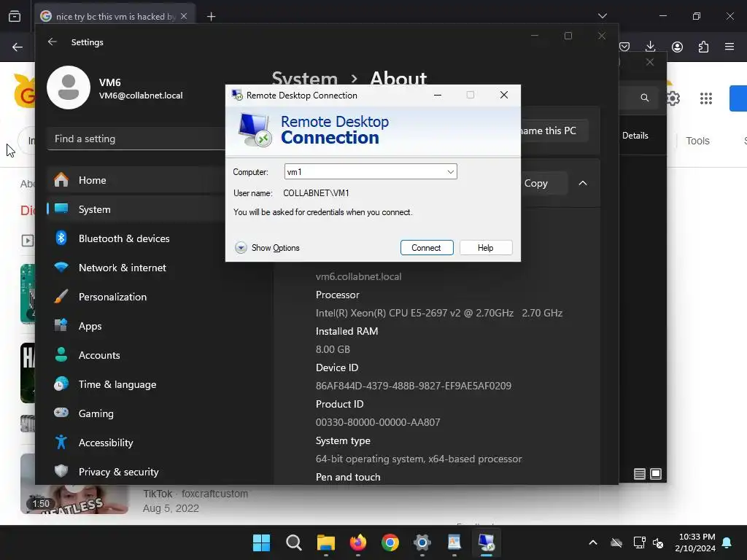
Task: Open File Explorer from taskbar
Action: 326,542
